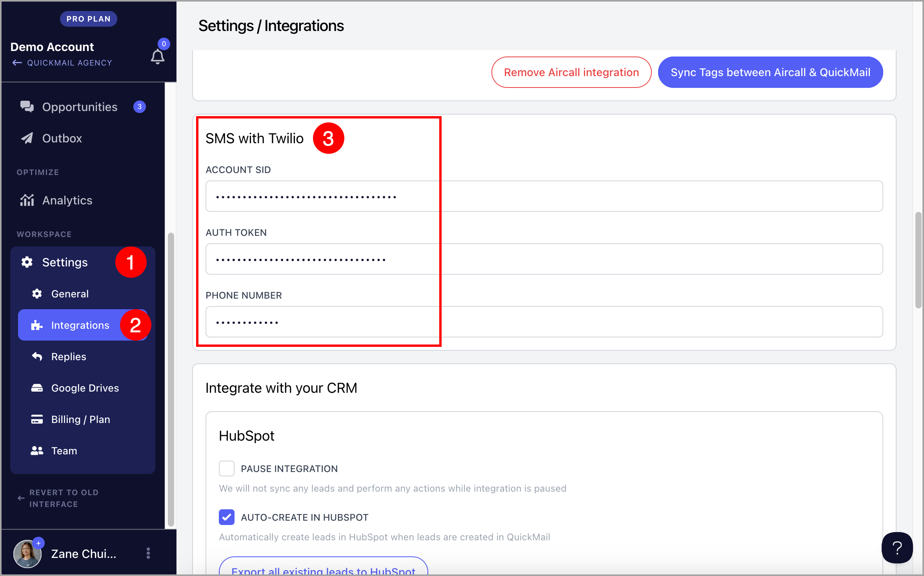Select the Integrations settings page
Screen dimensions: 924x576
[x=83, y=325]
